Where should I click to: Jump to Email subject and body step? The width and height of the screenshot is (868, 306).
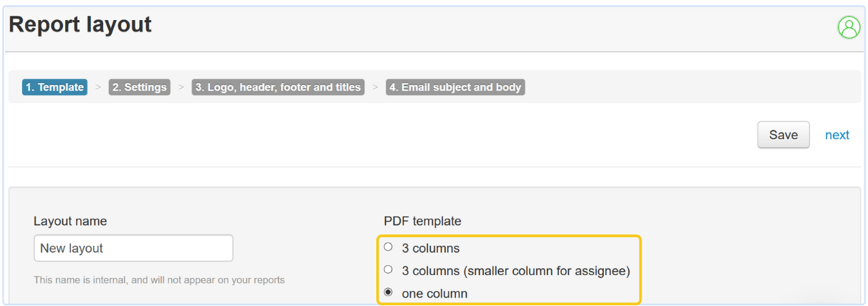(455, 87)
